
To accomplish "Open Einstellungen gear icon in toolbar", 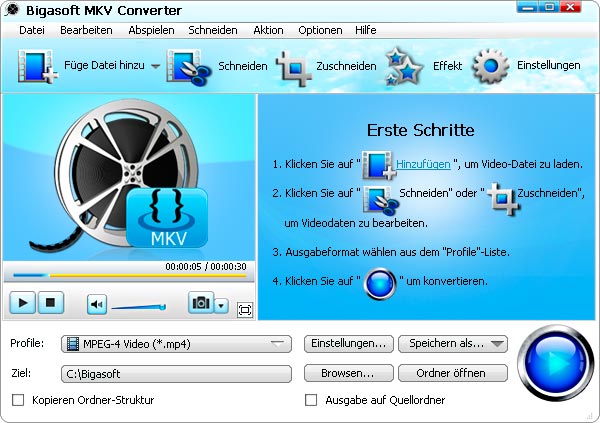I will [491, 66].
